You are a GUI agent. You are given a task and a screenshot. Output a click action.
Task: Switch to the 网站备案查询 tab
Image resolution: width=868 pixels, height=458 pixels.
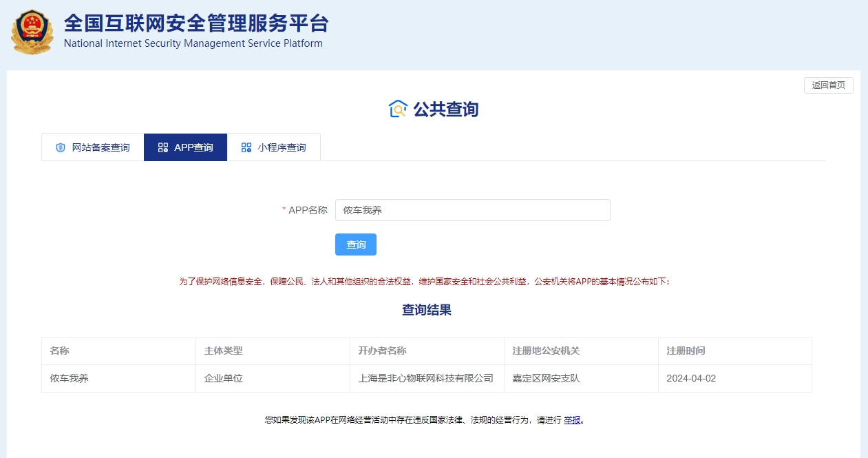[x=93, y=147]
